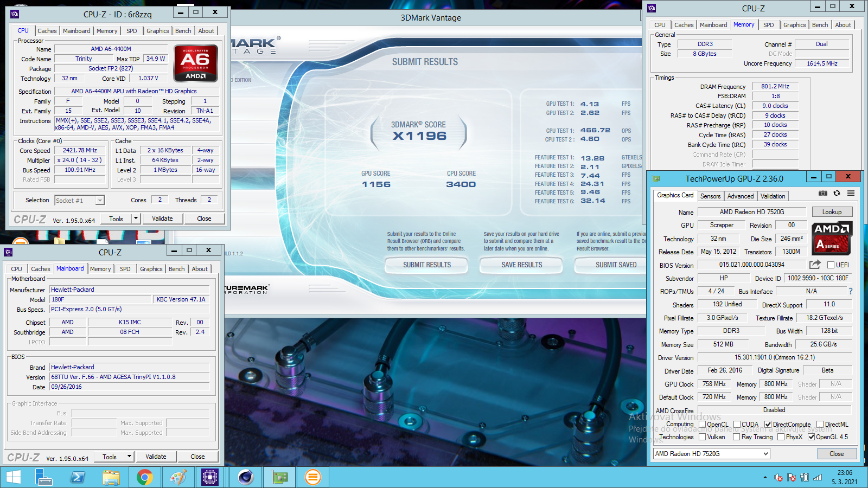Open the Windows Start button

pyautogui.click(x=13, y=477)
